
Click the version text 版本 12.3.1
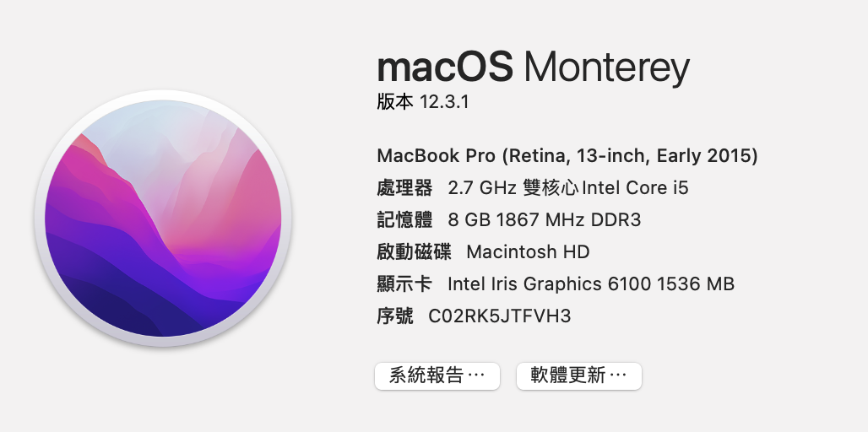tap(423, 102)
